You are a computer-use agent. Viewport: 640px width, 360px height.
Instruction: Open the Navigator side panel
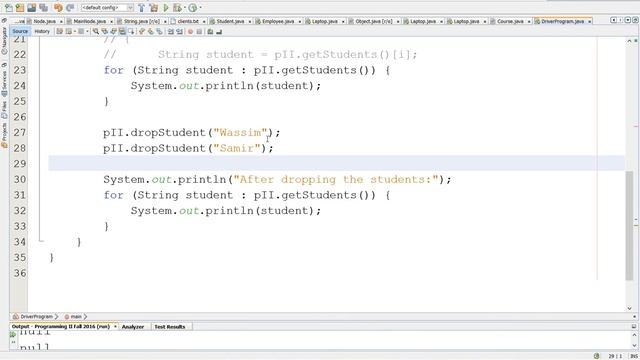coord(4,40)
